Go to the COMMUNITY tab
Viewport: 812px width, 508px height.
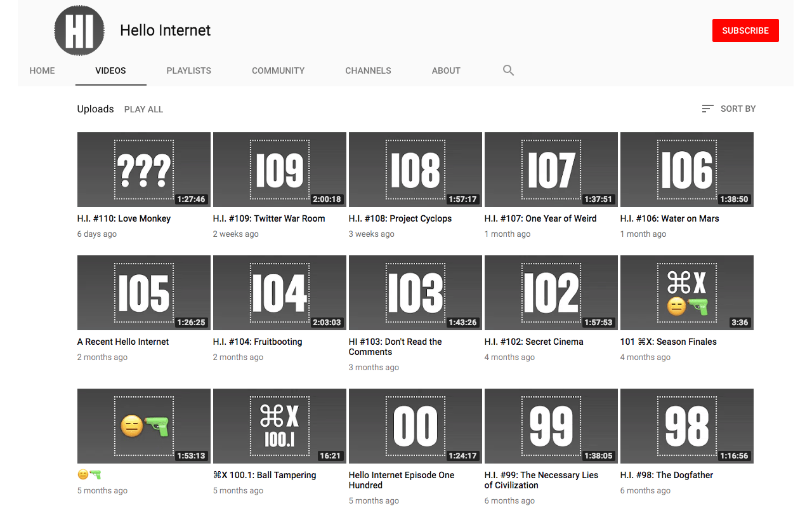(278, 70)
